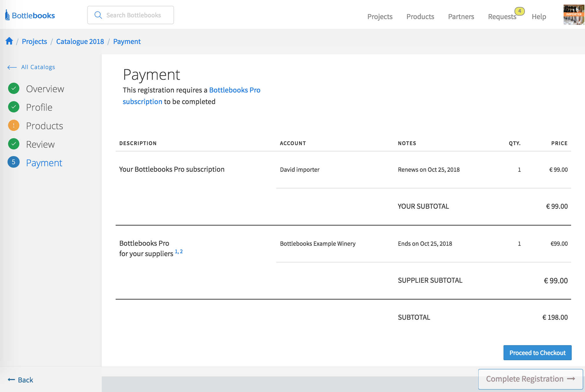Click the home icon in breadcrumb

pyautogui.click(x=9, y=41)
